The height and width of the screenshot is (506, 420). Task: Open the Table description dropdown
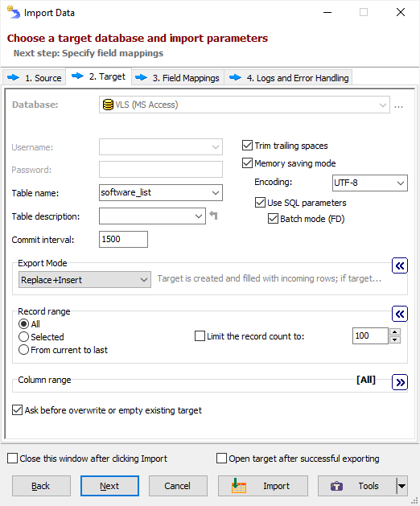(199, 216)
